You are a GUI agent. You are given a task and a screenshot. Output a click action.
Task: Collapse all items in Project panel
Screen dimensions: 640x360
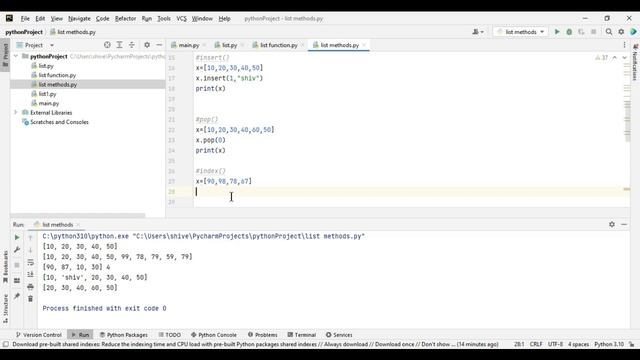(131, 45)
